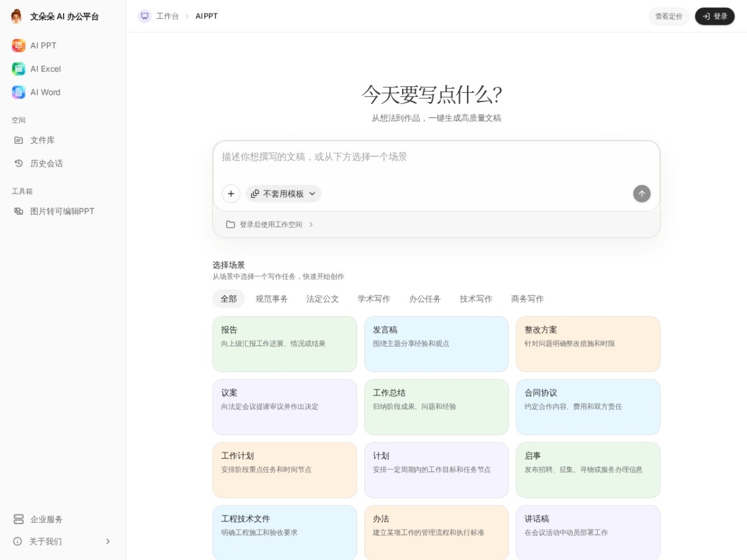The height and width of the screenshot is (560, 747).
Task: Choose the 整改方案 scene card
Action: point(588,344)
